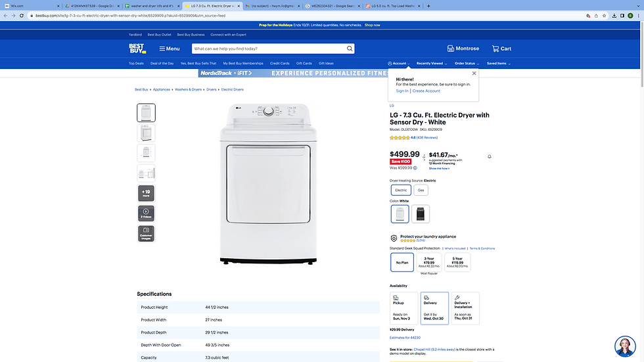Viewport: 644px width, 362px height.
Task: Go to the Electric Dryers breadcrumb
Action: (x=233, y=89)
